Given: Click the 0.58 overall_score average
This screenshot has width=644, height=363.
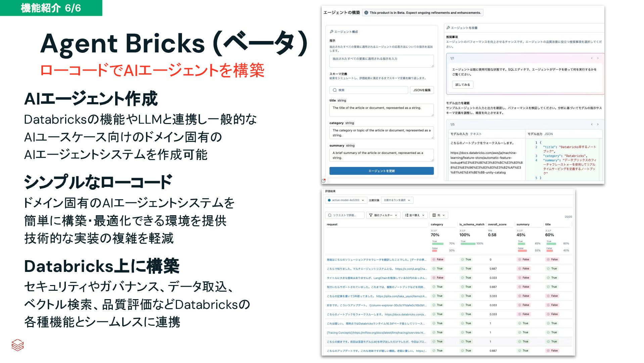Looking at the screenshot, I should pos(492,235).
